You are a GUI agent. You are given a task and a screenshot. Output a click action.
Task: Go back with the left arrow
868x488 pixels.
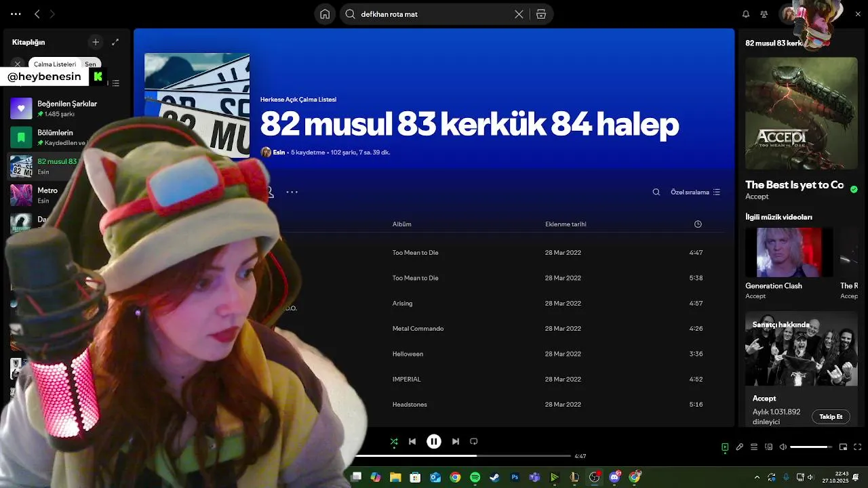coord(37,14)
